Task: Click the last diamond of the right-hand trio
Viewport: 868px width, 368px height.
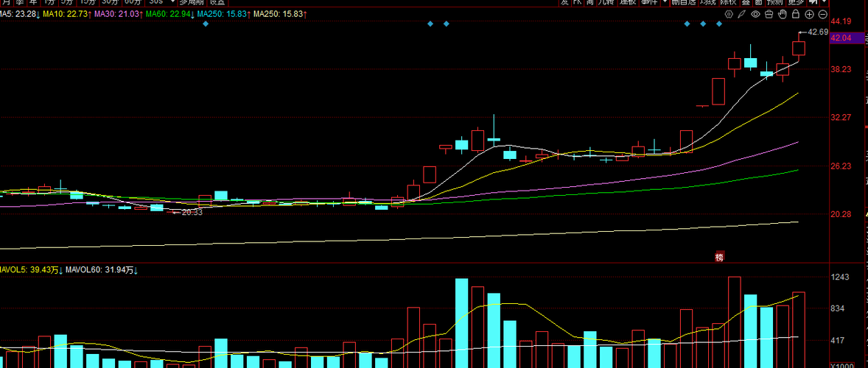Action: click(719, 24)
